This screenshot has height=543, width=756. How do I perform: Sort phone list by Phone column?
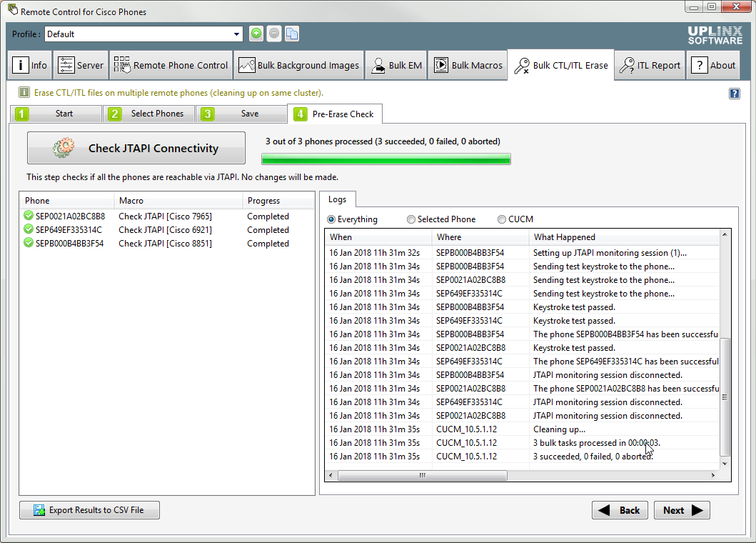pyautogui.click(x=66, y=201)
